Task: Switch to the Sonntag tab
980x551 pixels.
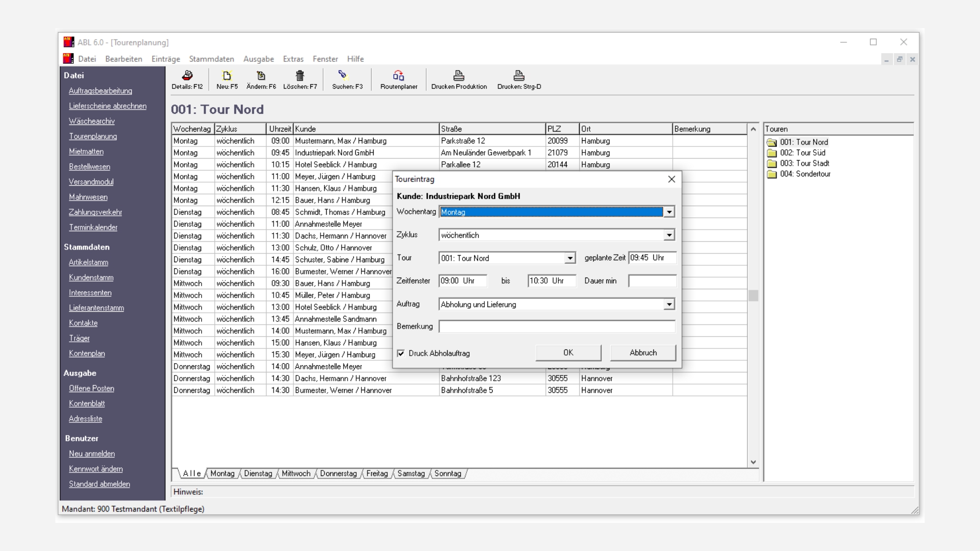Action: tap(448, 473)
